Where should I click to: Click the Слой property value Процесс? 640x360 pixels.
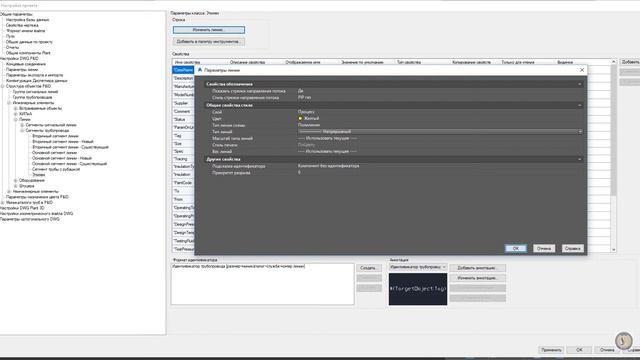click(306, 112)
